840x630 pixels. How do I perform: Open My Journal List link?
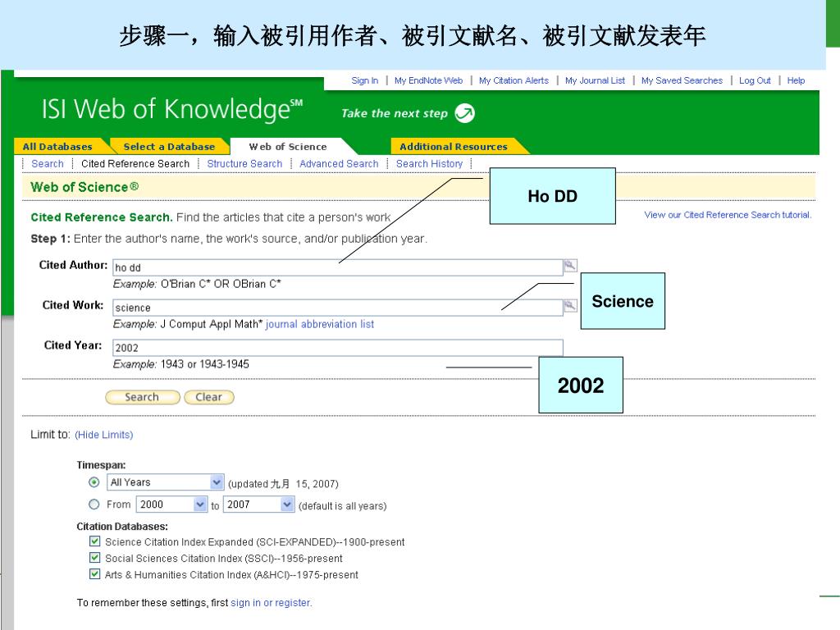[x=596, y=80]
